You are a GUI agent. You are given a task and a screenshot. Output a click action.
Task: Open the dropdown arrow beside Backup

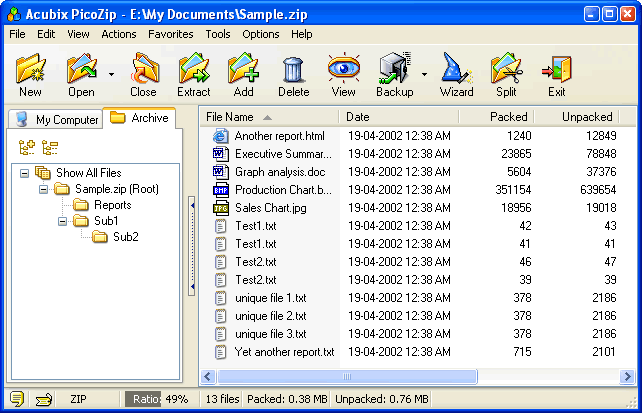(x=424, y=74)
